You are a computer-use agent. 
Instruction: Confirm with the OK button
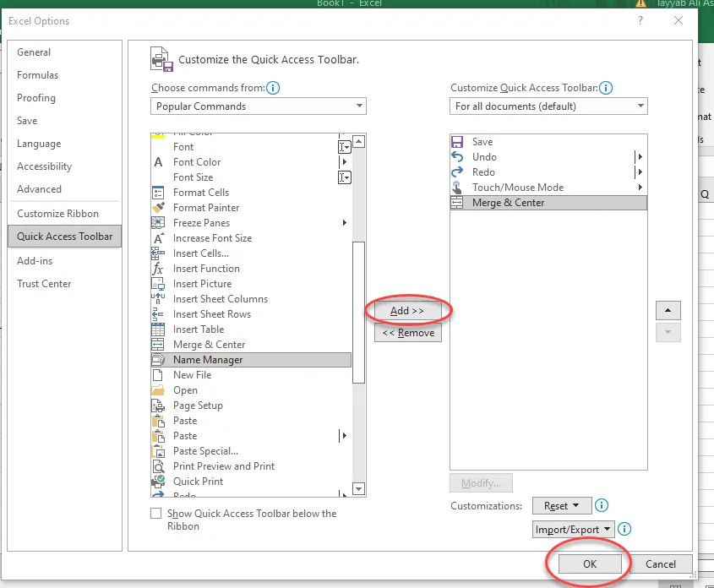pyautogui.click(x=590, y=564)
